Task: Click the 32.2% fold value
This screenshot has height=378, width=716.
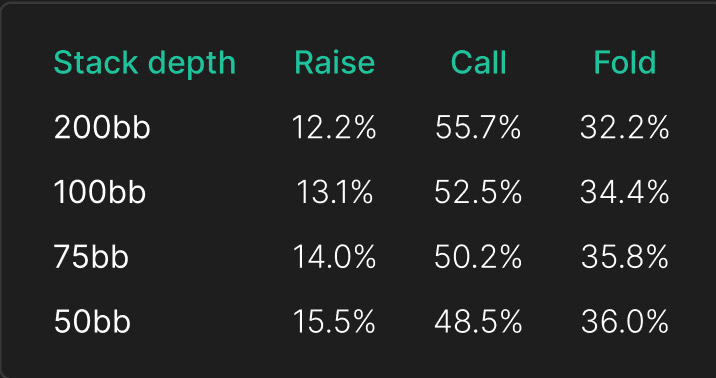Action: [625, 127]
